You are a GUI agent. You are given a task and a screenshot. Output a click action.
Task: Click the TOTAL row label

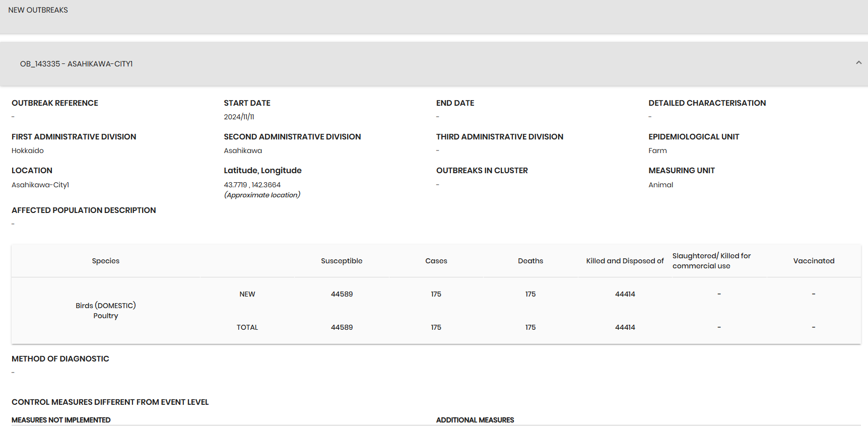pyautogui.click(x=247, y=327)
